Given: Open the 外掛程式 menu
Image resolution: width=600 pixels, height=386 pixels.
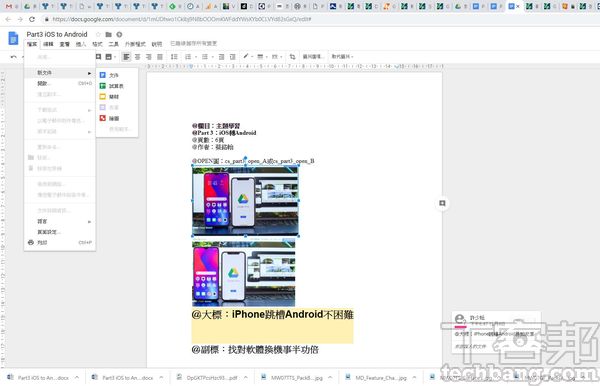Looking at the screenshot, I should tap(135, 44).
